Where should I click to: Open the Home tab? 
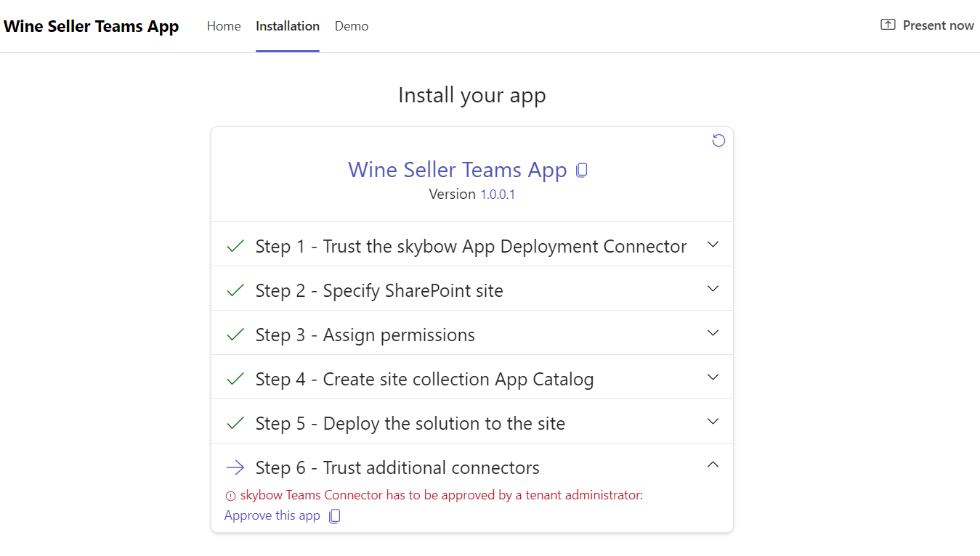(x=224, y=26)
